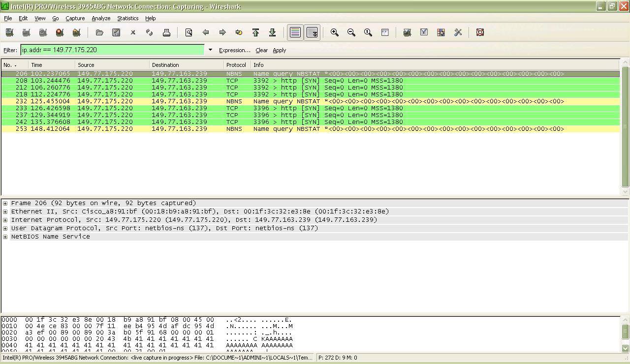Open the File menu
This screenshot has width=630, height=364.
[x=8, y=18]
